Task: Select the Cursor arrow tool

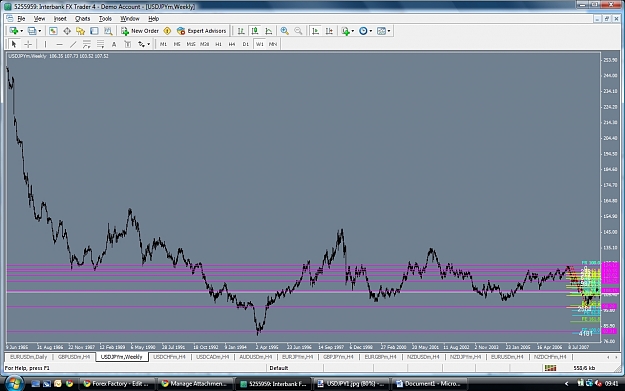Action: pyautogui.click(x=14, y=44)
